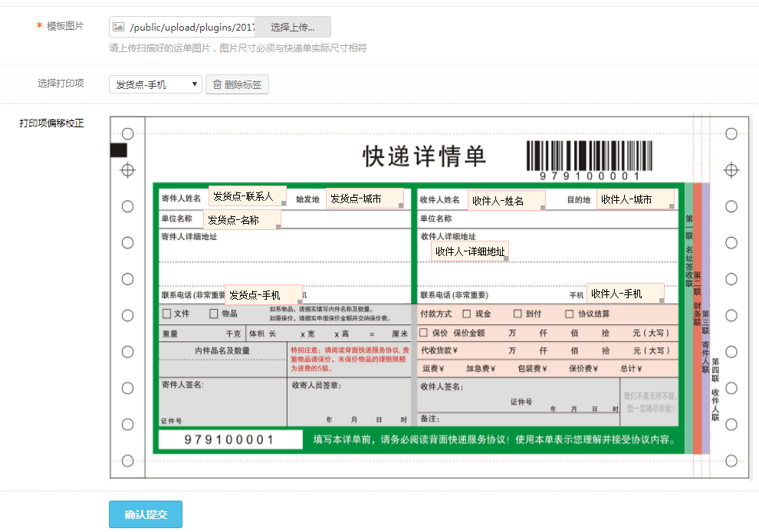Select the 收件人-姓名 print tag

pyautogui.click(x=506, y=201)
